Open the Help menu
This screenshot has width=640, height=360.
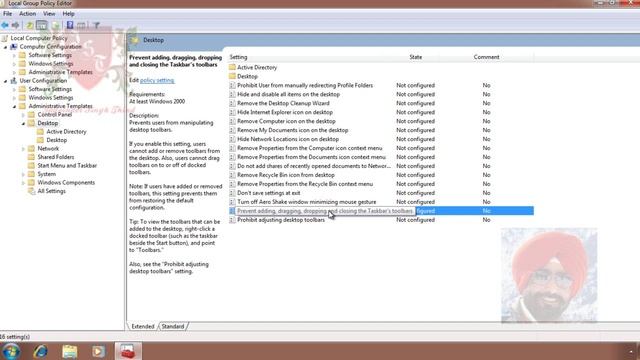click(x=68, y=13)
